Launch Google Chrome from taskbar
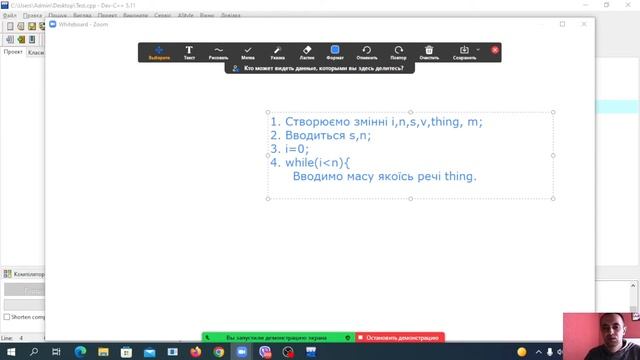 point(219,352)
